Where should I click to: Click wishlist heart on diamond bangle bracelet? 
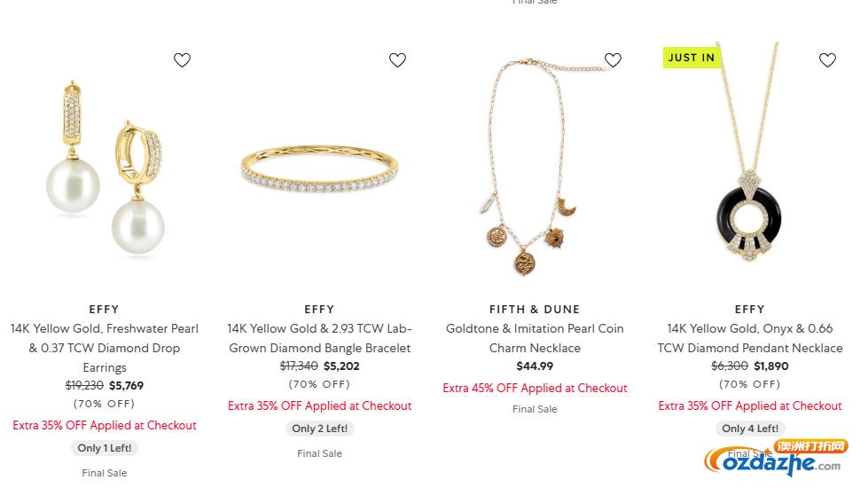[397, 60]
